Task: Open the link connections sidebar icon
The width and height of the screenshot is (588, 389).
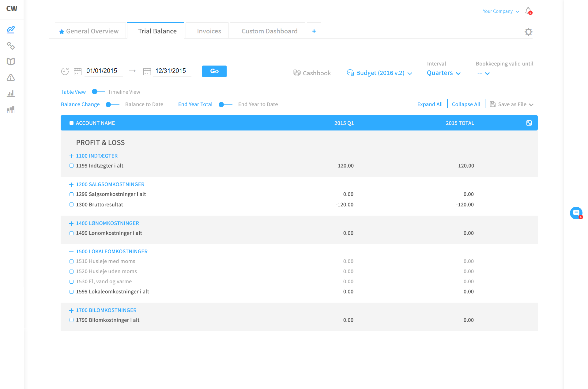Action: pos(11,46)
